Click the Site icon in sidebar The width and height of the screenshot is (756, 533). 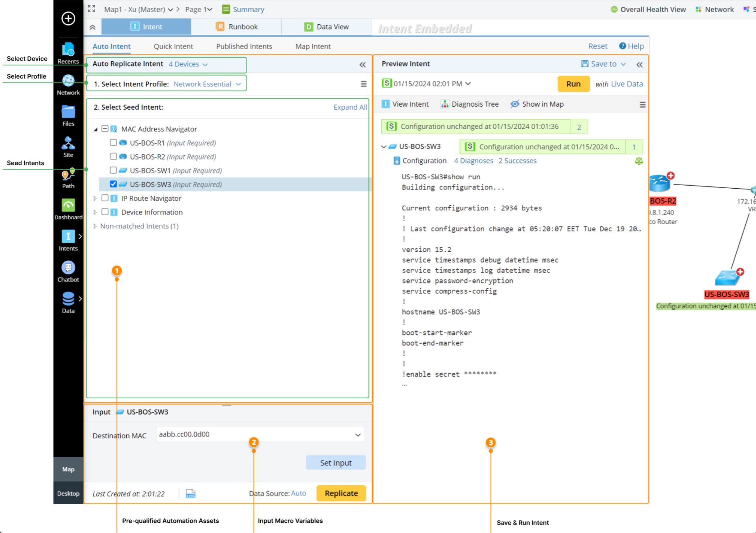tap(68, 144)
